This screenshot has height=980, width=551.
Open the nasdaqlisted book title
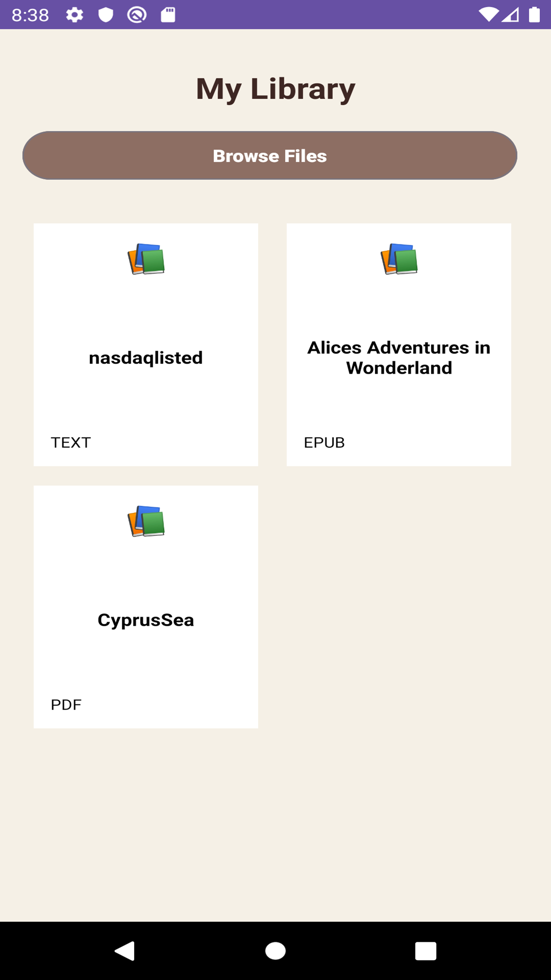pos(146,358)
